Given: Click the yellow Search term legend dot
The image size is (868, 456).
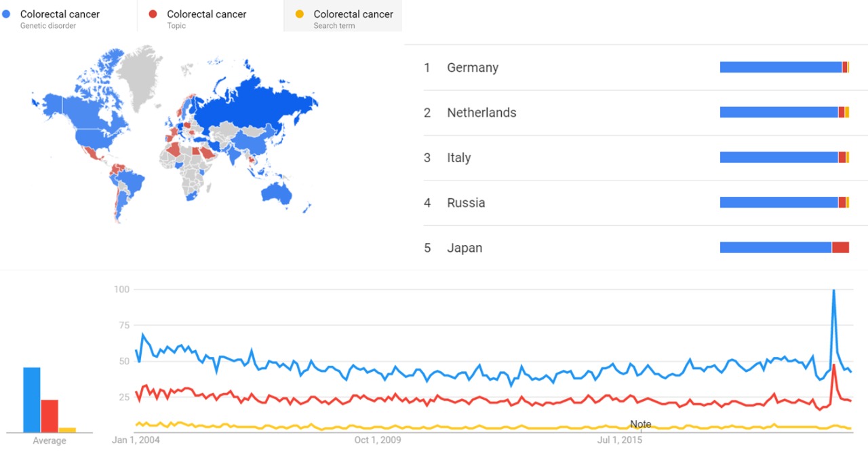Looking at the screenshot, I should (x=300, y=14).
